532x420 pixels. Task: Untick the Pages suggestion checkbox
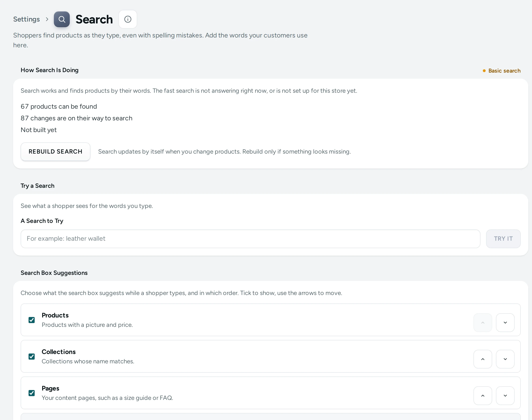click(x=31, y=393)
